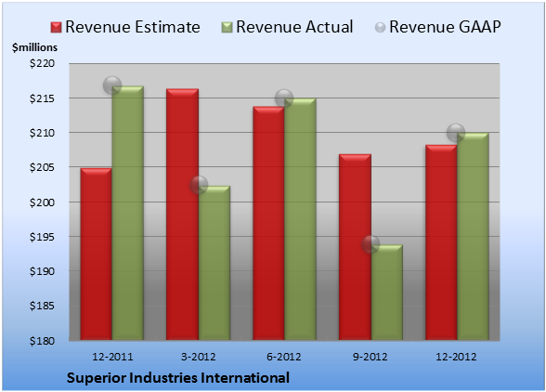The image size is (546, 392).
Task: Click the 3-2012 x-axis label
Action: point(198,357)
